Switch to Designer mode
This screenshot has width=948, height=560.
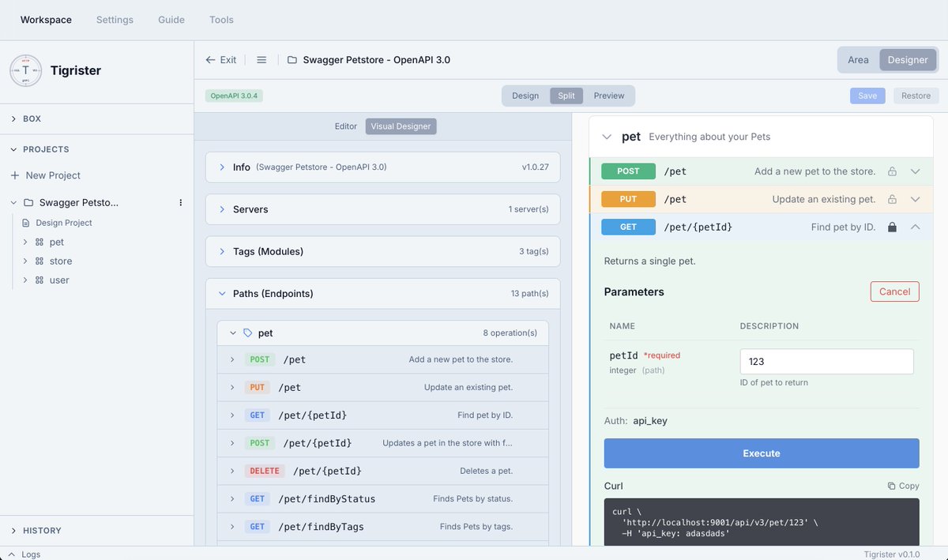tap(908, 60)
